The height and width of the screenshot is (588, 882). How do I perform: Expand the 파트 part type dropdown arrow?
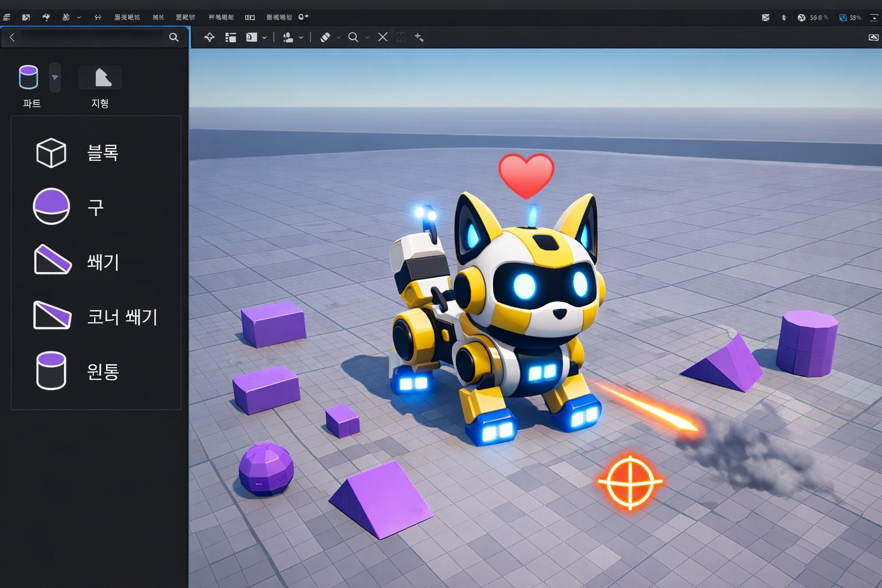pyautogui.click(x=55, y=78)
